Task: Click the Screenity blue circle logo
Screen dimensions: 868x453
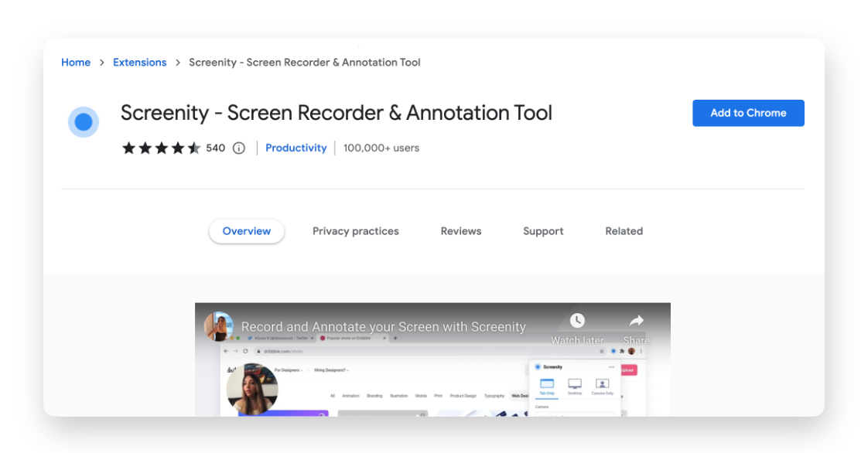Action: coord(84,121)
